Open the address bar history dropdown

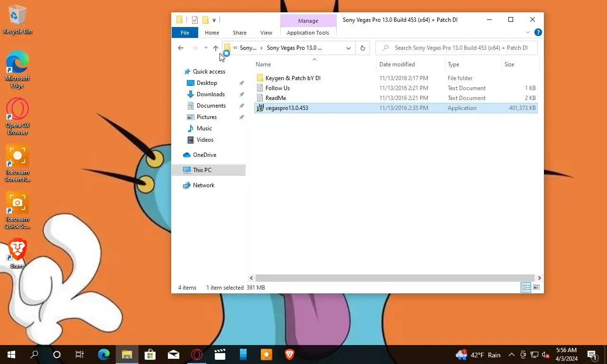349,48
